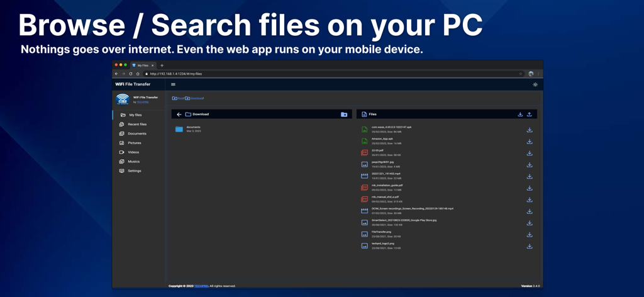644x297 pixels.
Task: Click the browser address bar URL
Action: [176, 74]
